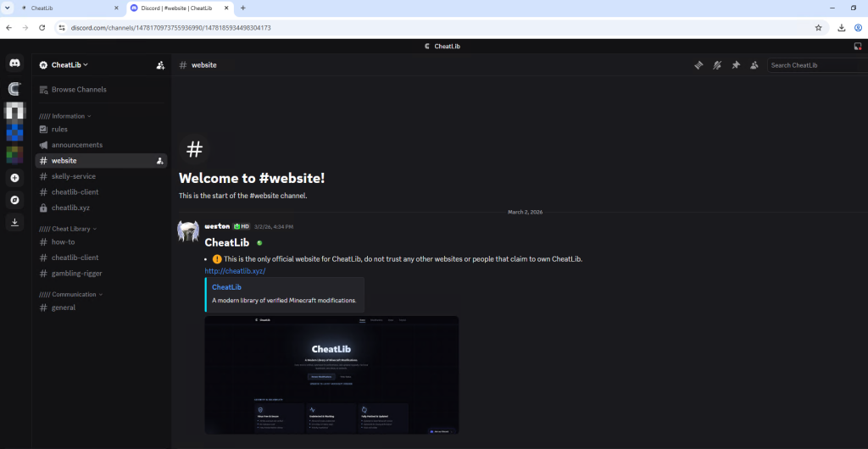Open the locked cheatlib.xyz channel
Screen dimensions: 868x449
[101, 208]
